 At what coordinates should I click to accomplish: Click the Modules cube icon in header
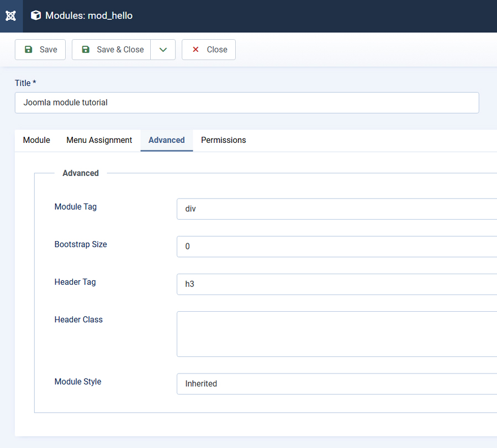tap(36, 16)
